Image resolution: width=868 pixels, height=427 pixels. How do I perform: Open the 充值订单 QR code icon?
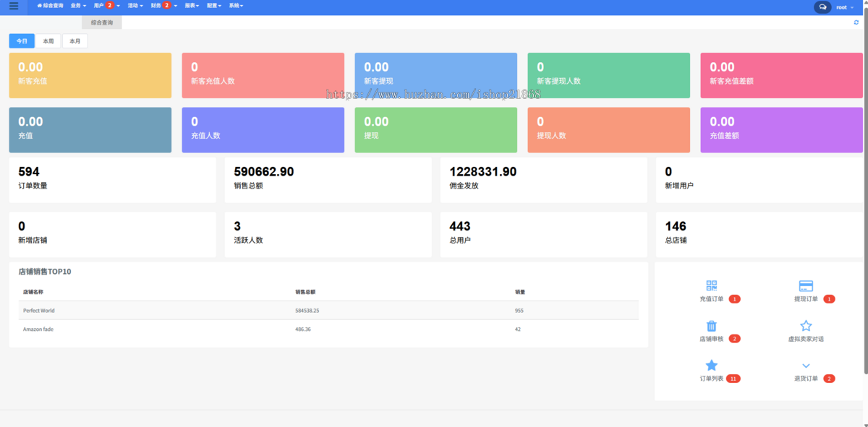pos(711,286)
